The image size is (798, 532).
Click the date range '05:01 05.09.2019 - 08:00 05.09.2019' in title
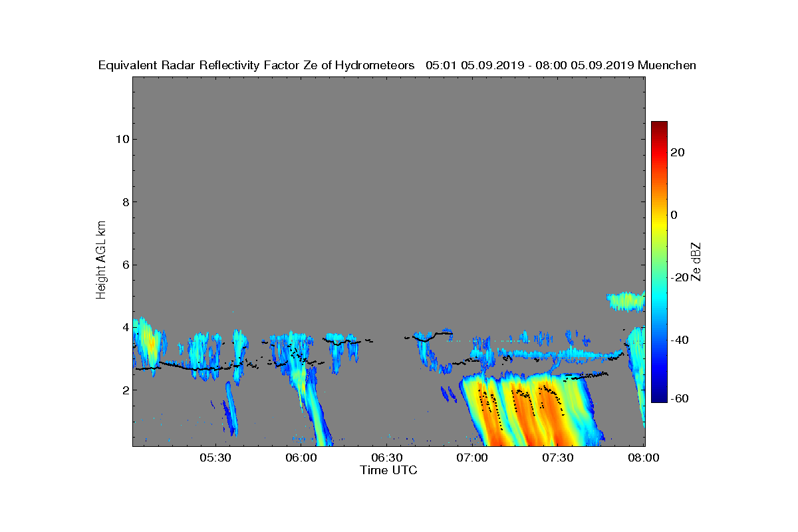coord(529,65)
